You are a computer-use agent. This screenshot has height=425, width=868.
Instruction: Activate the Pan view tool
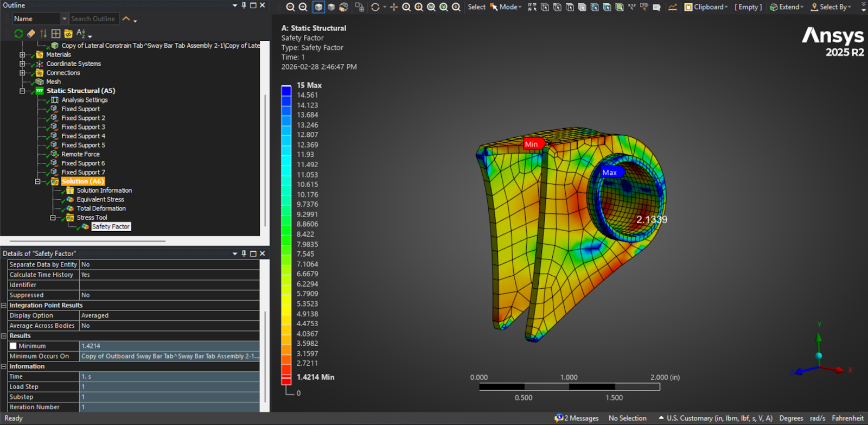point(394,7)
